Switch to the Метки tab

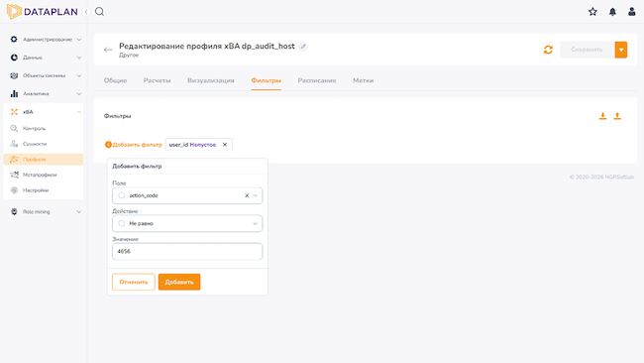[x=363, y=80]
